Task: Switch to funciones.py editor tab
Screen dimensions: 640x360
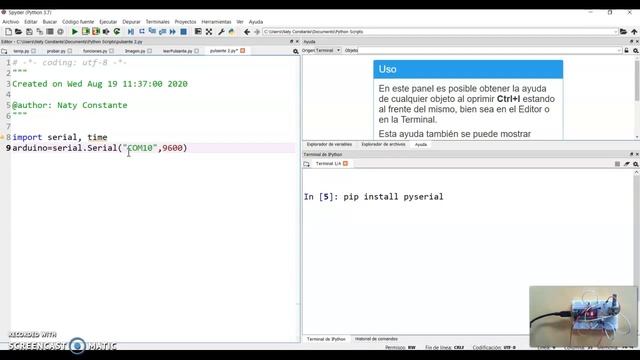Action: (95, 51)
